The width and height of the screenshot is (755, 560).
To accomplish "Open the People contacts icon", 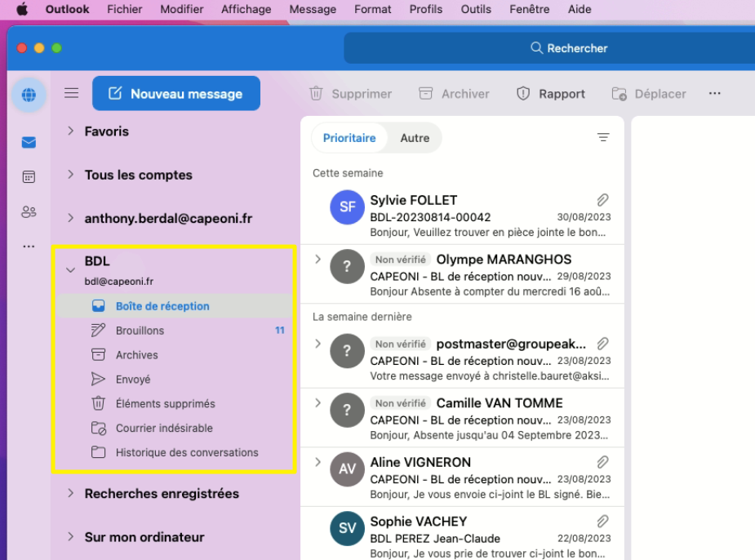I will click(29, 211).
